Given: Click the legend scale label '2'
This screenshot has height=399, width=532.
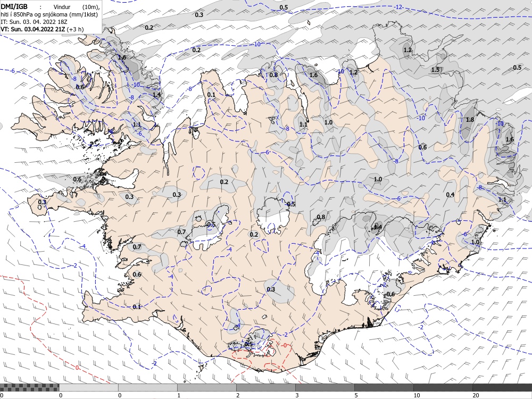Looking at the screenshot, I should pos(238,395).
